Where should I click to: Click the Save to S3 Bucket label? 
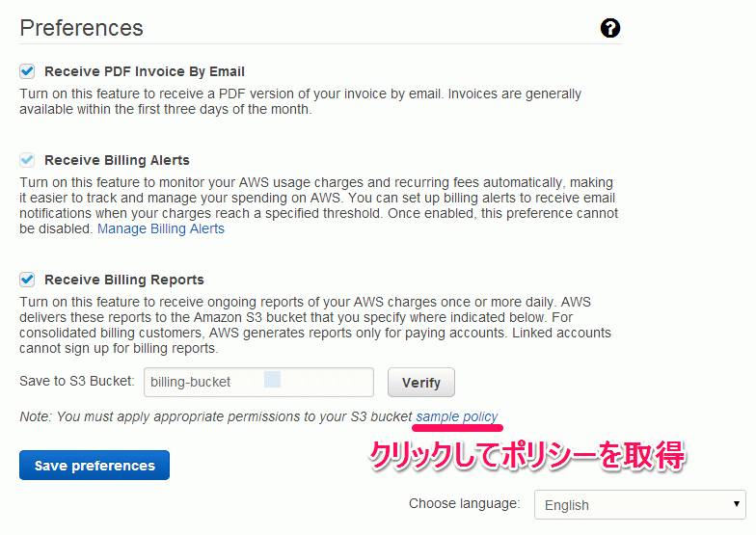pos(77,381)
